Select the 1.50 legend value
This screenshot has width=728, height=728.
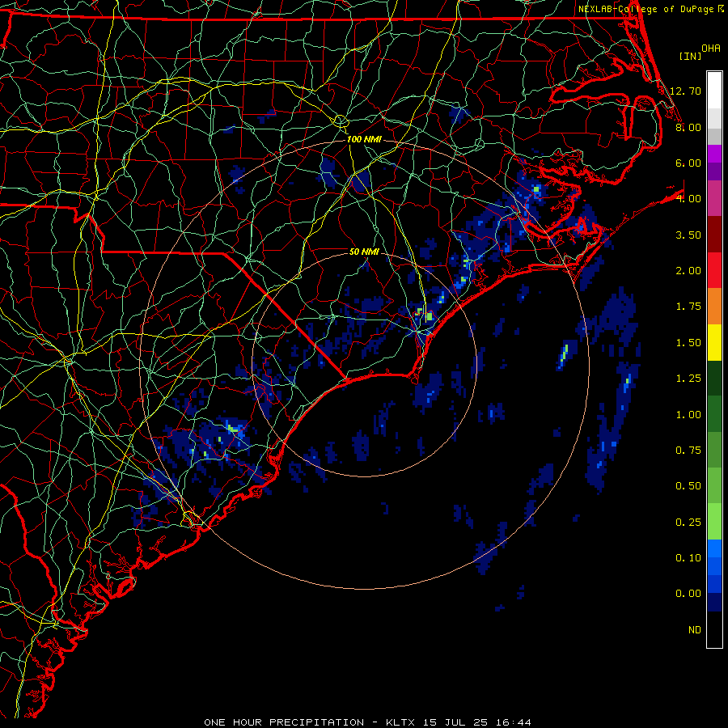(688, 343)
